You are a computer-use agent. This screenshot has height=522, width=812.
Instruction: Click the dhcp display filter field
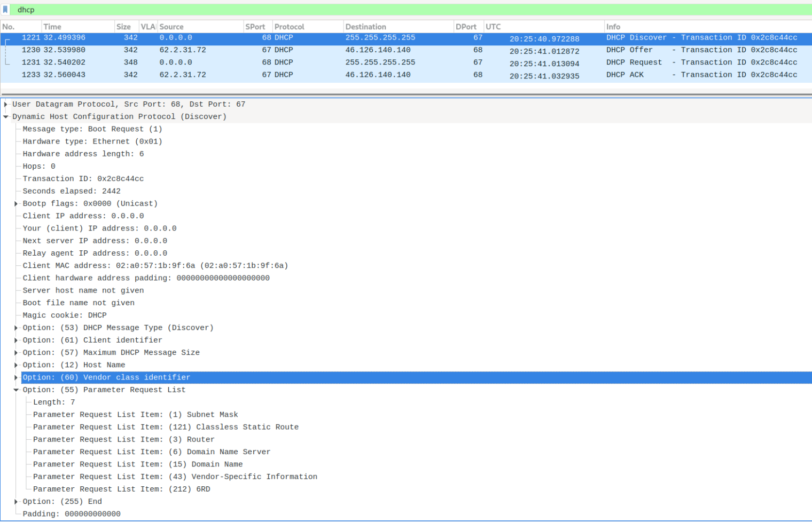(374, 10)
